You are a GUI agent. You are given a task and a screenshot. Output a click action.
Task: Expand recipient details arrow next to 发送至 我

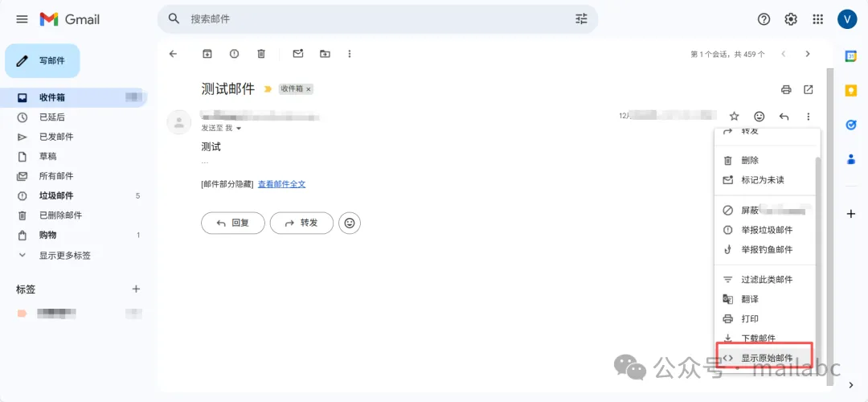click(239, 129)
